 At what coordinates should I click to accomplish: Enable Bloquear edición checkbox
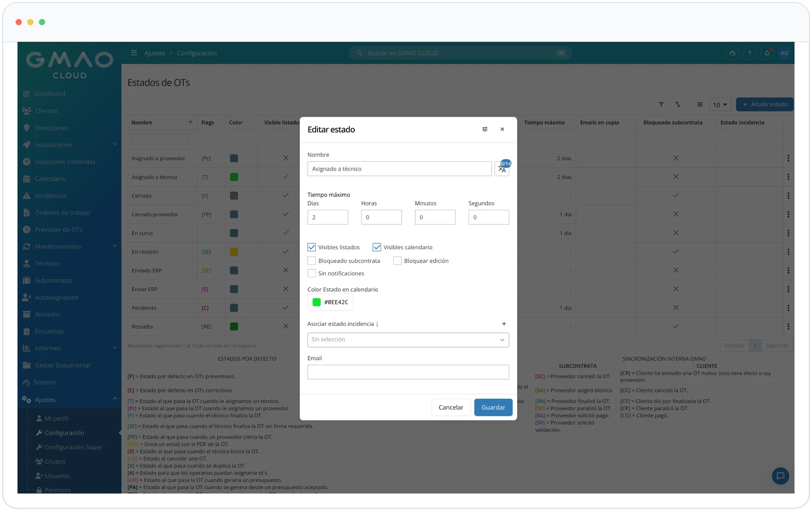tap(397, 261)
